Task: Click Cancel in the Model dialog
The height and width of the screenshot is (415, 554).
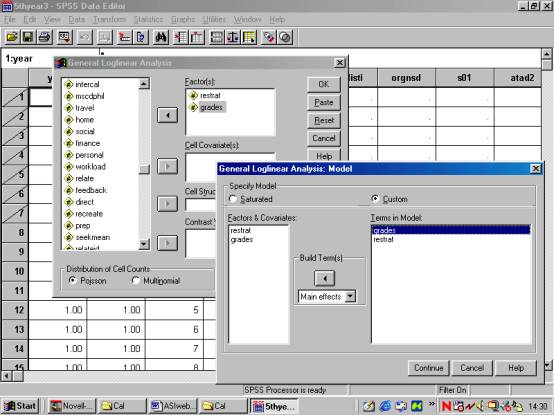Action: [x=472, y=368]
